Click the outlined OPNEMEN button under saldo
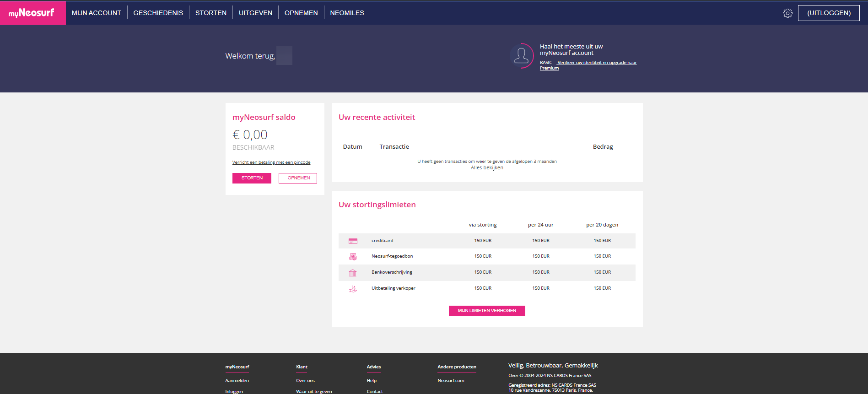The width and height of the screenshot is (868, 394). pyautogui.click(x=298, y=178)
